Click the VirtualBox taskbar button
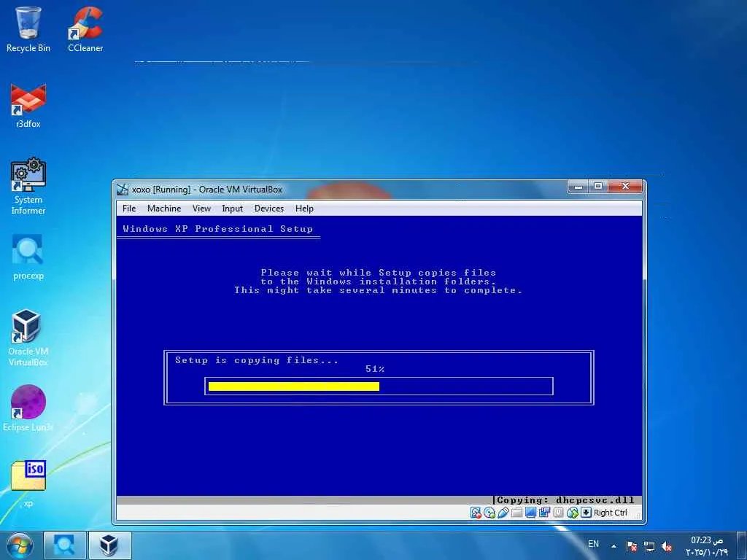The image size is (747, 560). 110,545
